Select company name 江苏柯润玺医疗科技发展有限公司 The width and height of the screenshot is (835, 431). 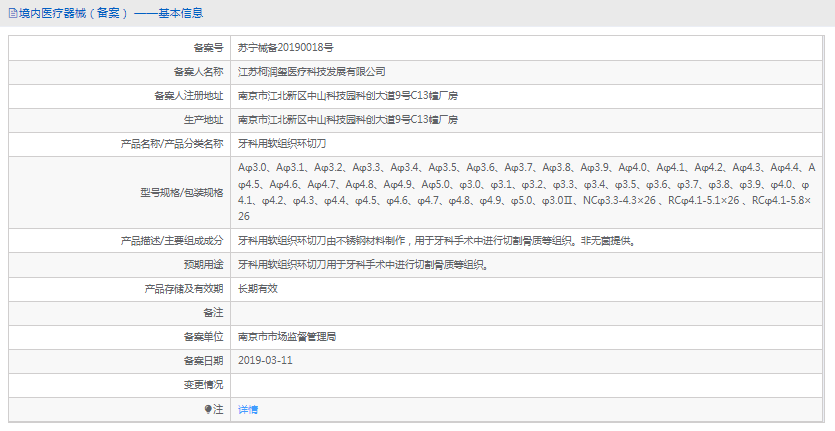pos(312,72)
